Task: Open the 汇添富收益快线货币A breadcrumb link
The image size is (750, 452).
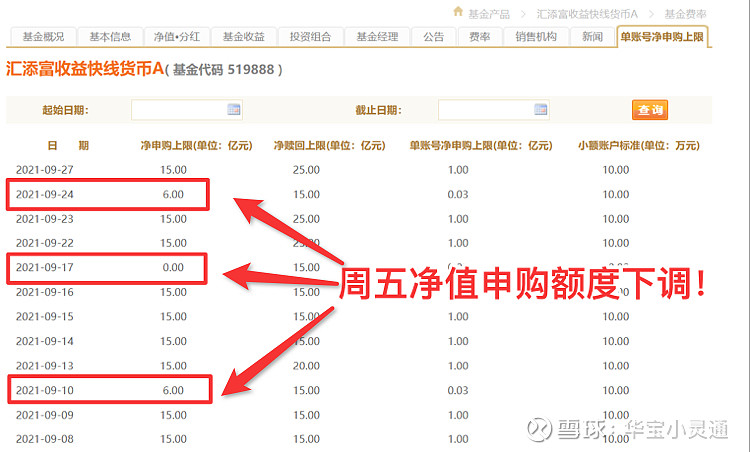Action: [x=587, y=14]
